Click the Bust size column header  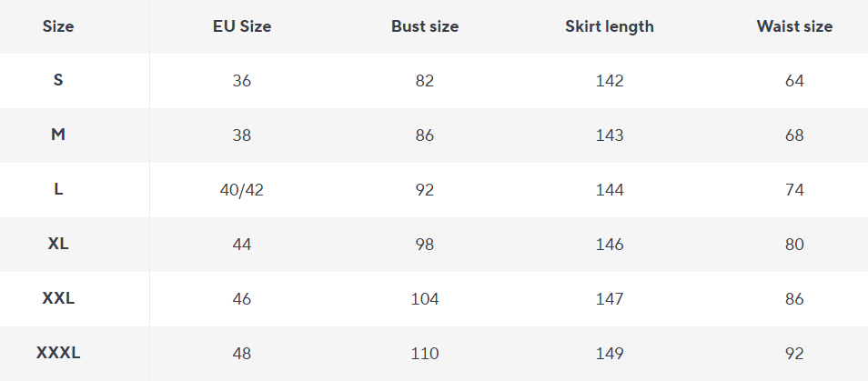tap(425, 26)
